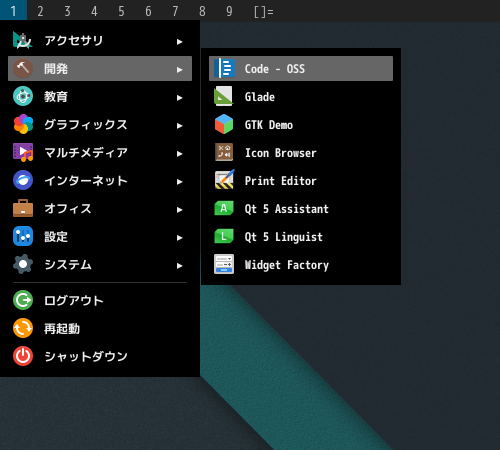Screen dimensions: 500x450
Task: Click the 'Widget Factory' label
Action: 287,265
